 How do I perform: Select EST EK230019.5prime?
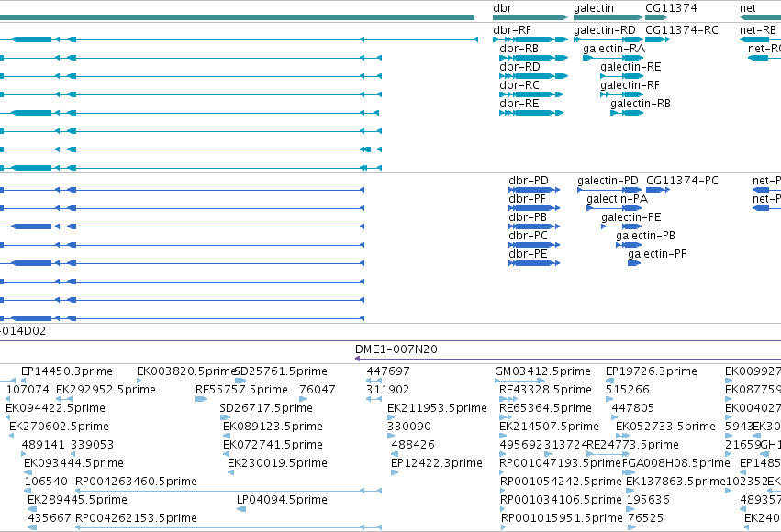277,463
